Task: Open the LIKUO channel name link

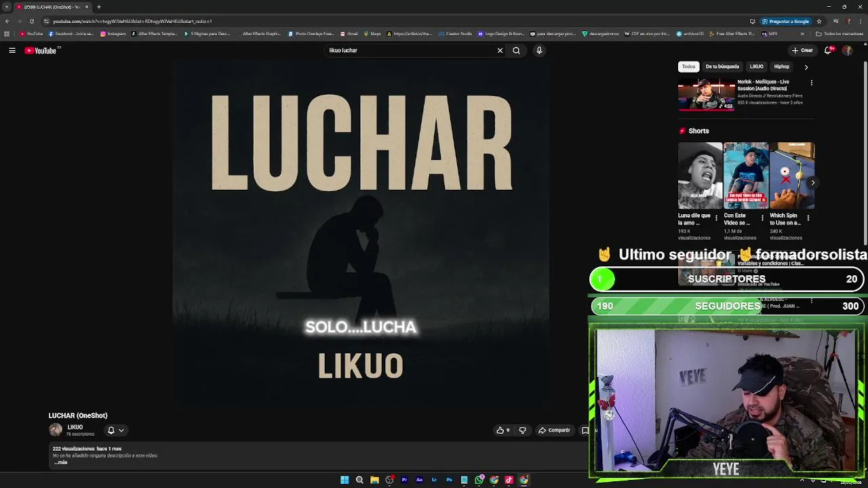Action: click(x=75, y=427)
